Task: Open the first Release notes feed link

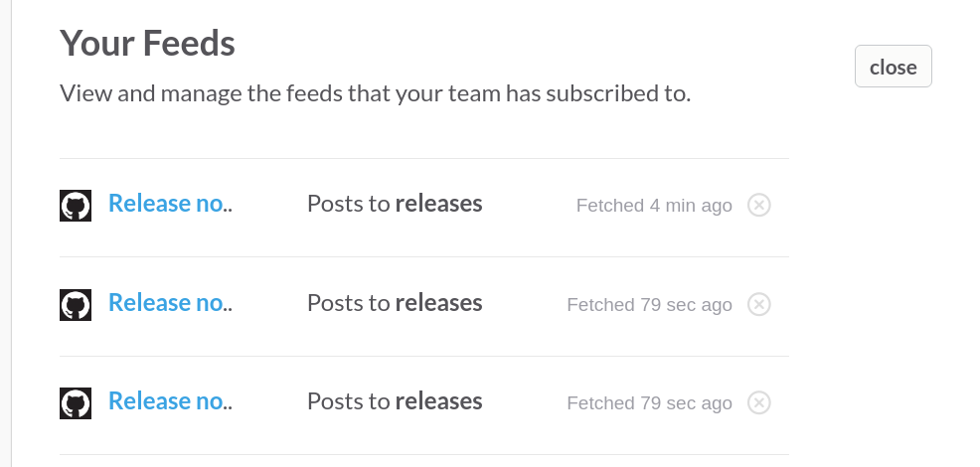Action: (169, 204)
